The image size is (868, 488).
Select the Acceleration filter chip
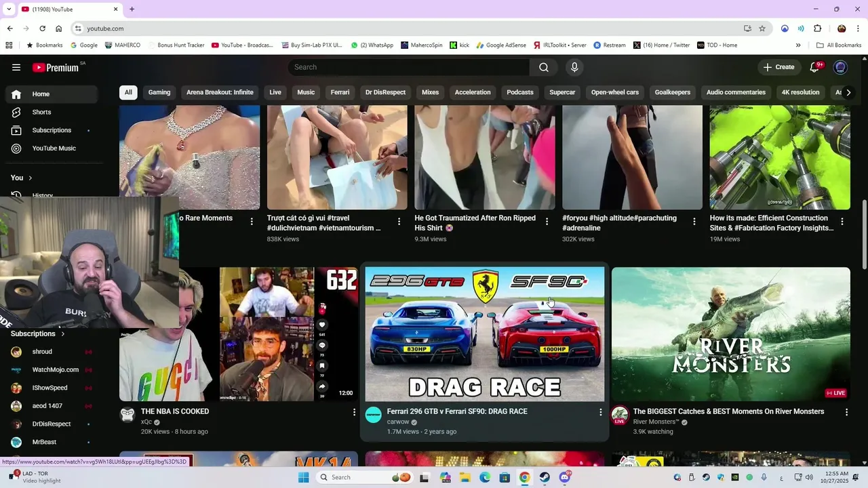point(473,92)
